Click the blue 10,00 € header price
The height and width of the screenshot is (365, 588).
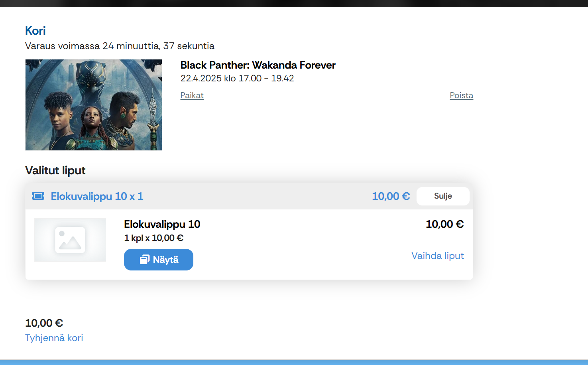click(391, 196)
